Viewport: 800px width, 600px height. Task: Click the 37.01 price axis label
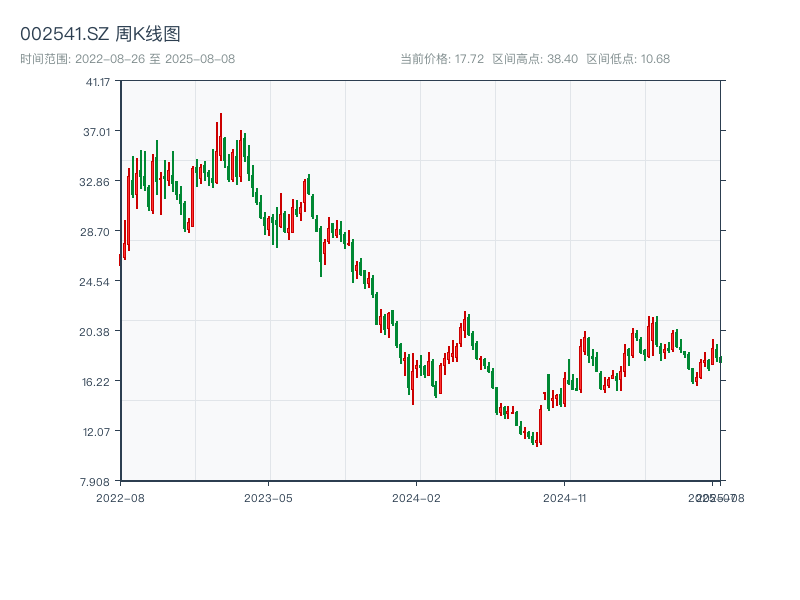(x=97, y=131)
